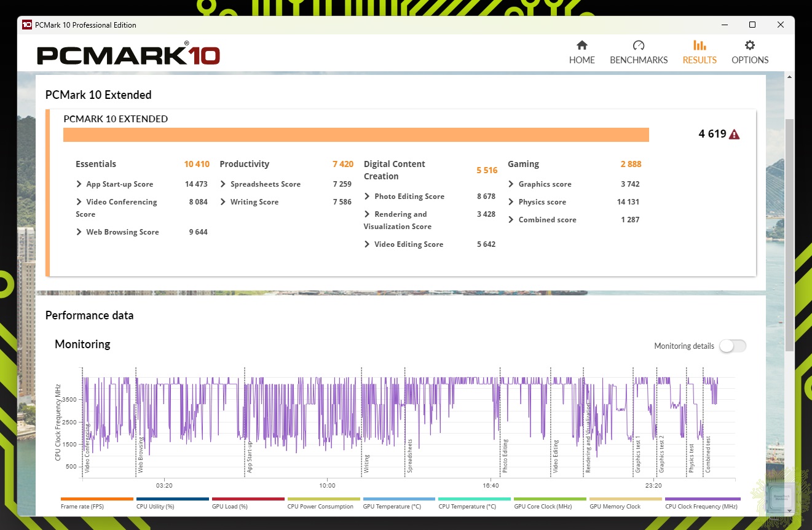Select GPU Load (%) legend color

(248, 499)
